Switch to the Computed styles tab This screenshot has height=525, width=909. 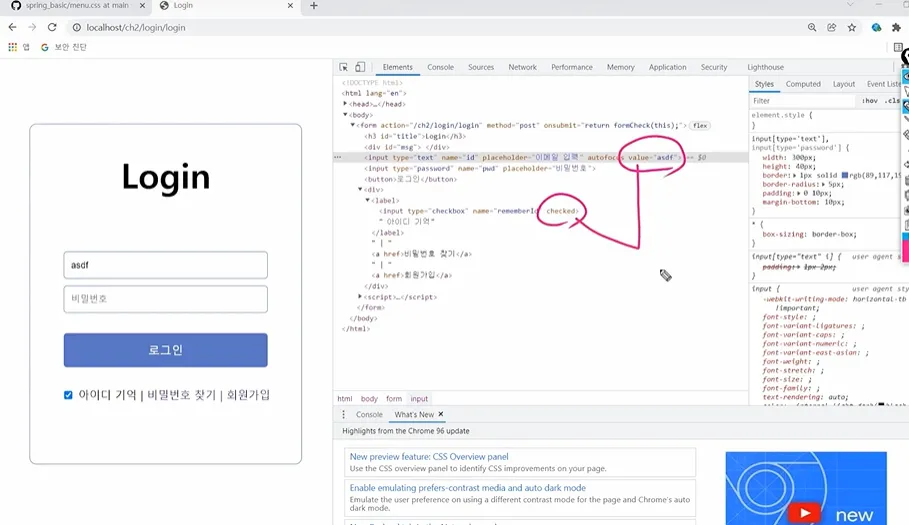(803, 84)
